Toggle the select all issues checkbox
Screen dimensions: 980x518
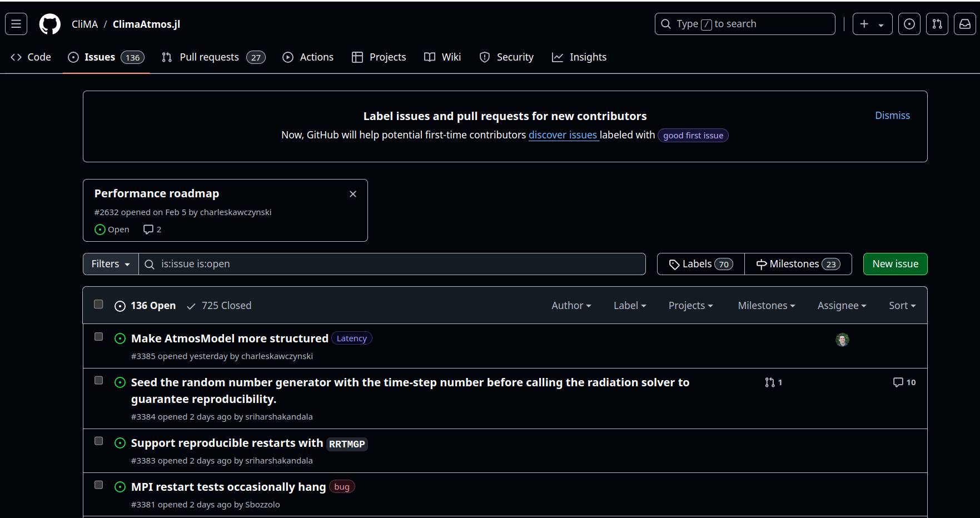(98, 304)
